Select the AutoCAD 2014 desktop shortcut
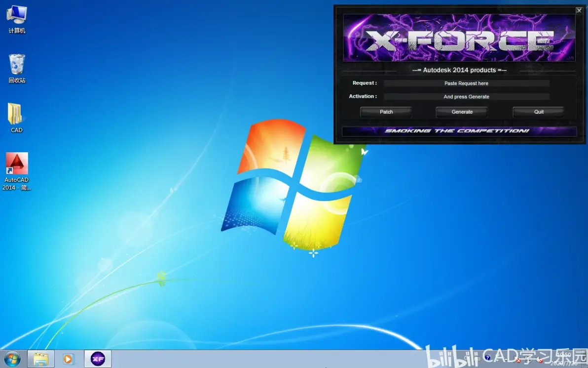588x368 pixels. [16, 171]
